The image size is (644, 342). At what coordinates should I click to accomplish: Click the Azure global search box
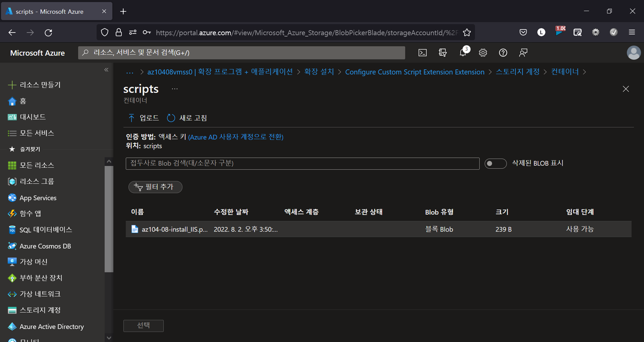click(241, 53)
